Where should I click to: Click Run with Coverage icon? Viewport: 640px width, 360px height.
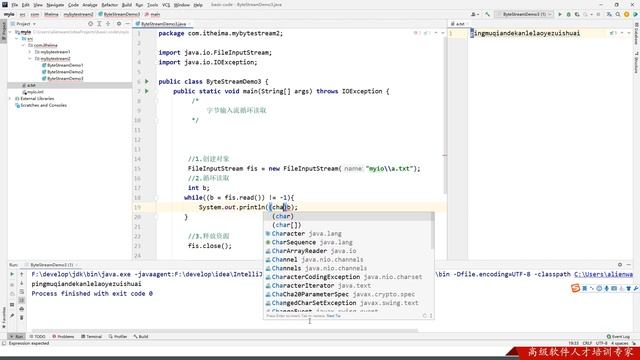577,14
